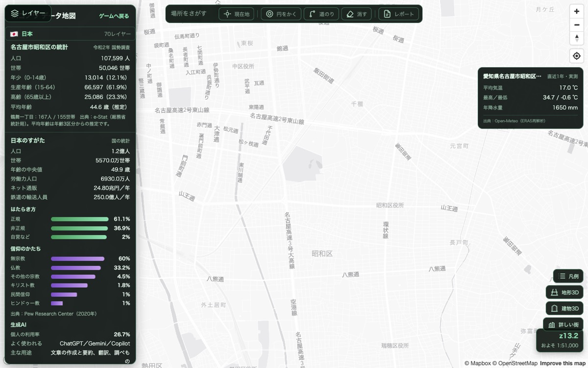Zoom in with the plus button

coord(577,11)
